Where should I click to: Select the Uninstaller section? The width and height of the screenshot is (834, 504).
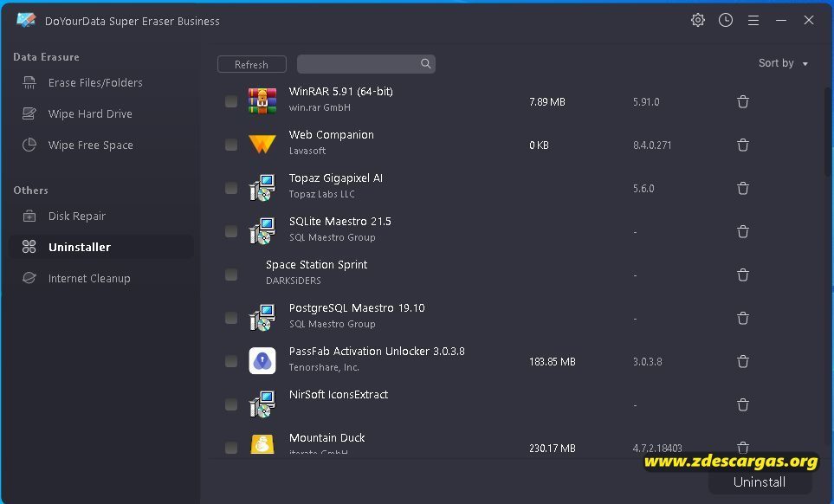[x=101, y=247]
